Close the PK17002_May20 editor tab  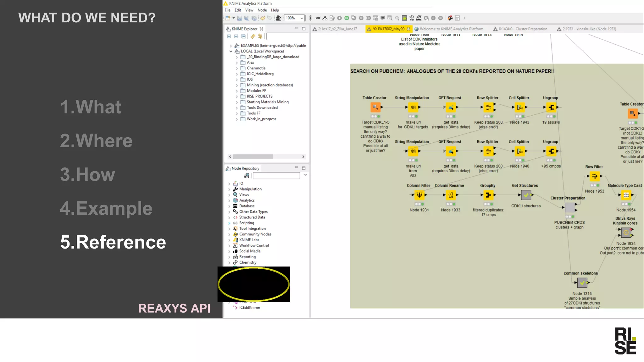point(408,29)
